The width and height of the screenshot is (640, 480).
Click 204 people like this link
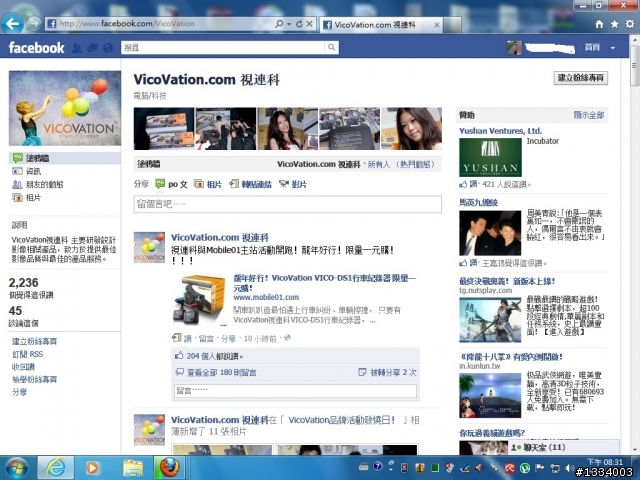click(215, 356)
